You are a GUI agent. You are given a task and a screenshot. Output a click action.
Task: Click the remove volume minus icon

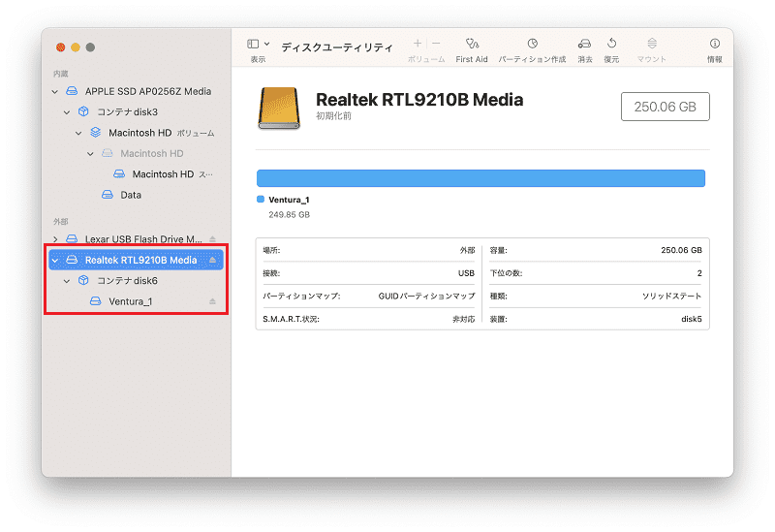(x=436, y=44)
